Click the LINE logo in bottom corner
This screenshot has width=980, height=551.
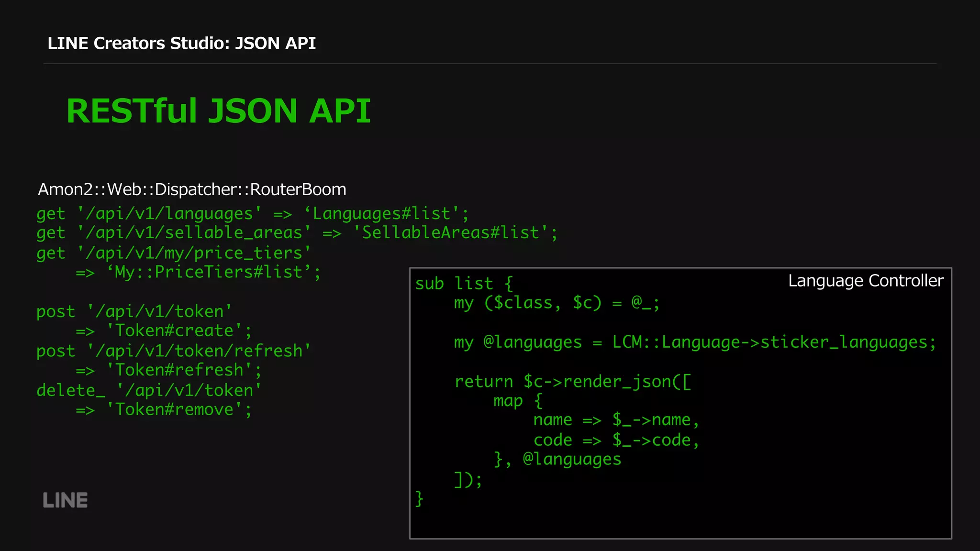[65, 500]
